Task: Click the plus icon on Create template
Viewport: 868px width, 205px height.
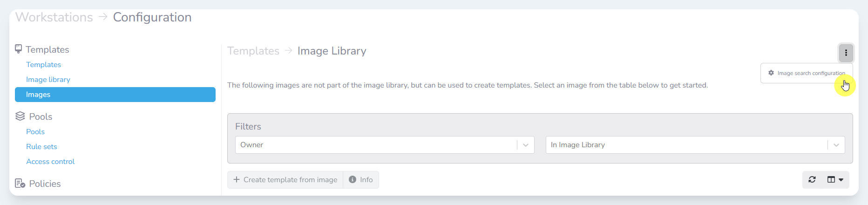Action: pos(237,180)
